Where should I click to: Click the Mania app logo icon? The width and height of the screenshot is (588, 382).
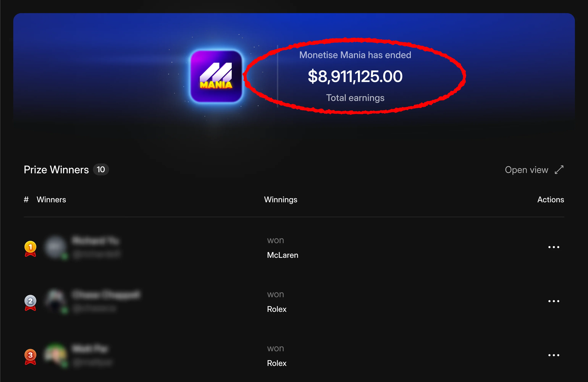pos(216,76)
